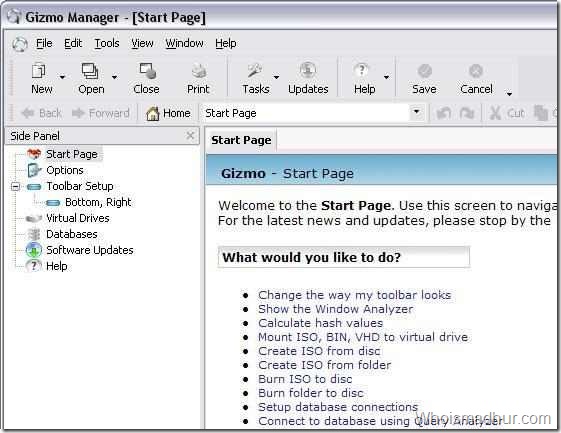Select the Start Page tab

[241, 140]
